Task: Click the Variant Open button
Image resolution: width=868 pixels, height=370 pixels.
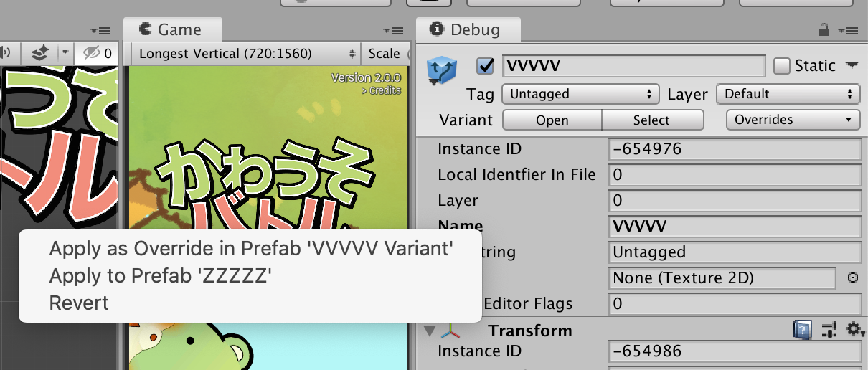Action: (552, 120)
